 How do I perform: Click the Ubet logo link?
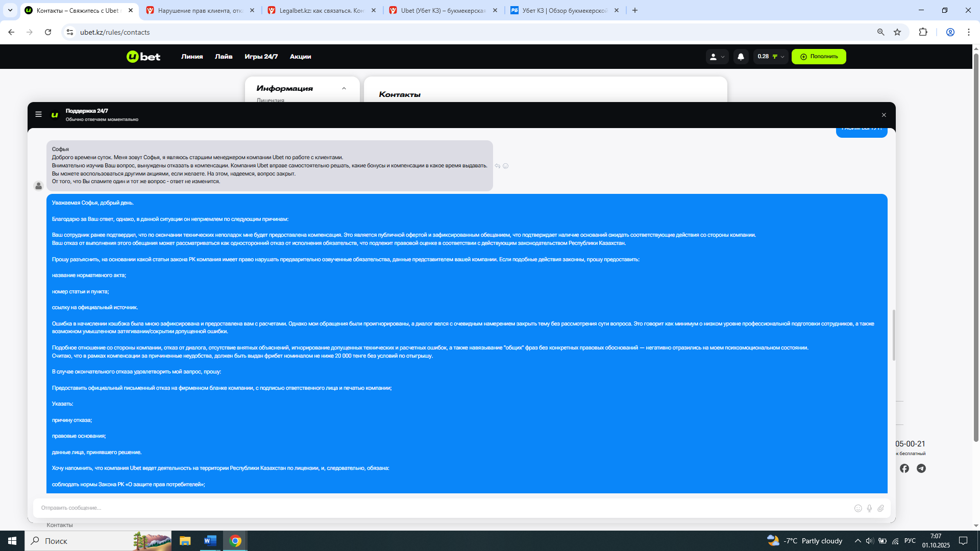coord(143,57)
